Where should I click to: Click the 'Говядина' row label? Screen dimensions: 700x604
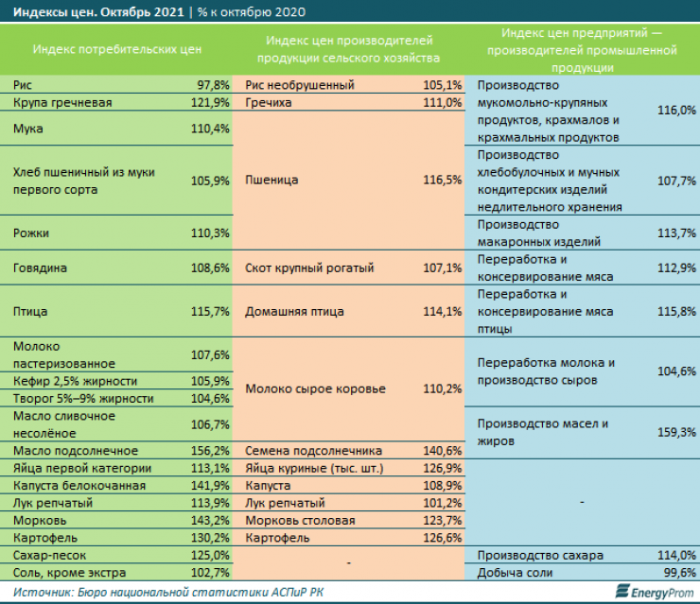point(41,267)
